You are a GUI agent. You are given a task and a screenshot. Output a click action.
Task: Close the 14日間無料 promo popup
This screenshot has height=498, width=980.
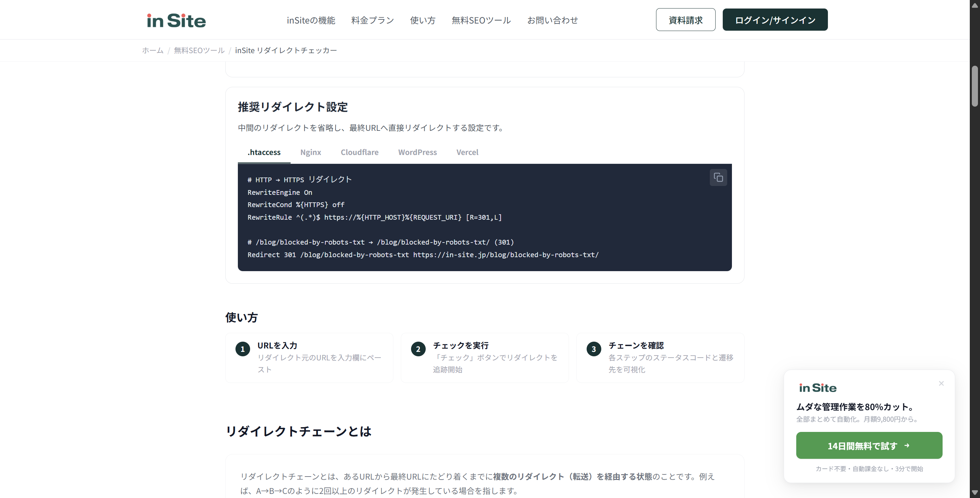click(x=941, y=384)
